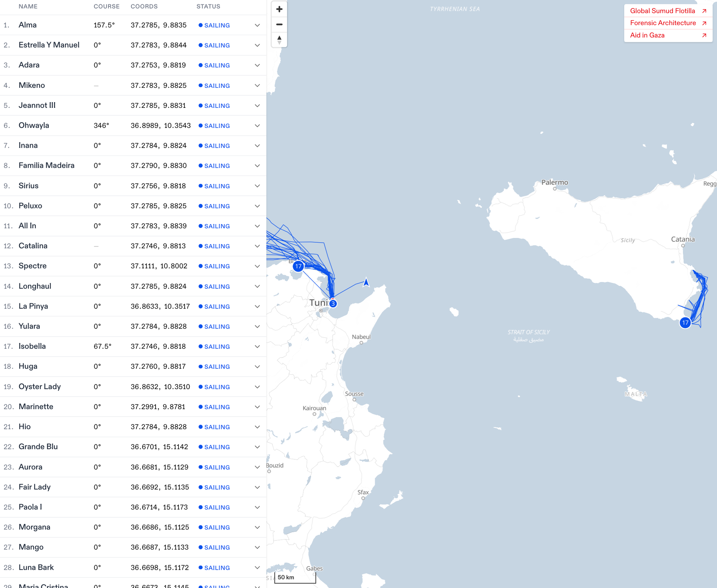Select the Isobella vessel row

click(x=32, y=346)
